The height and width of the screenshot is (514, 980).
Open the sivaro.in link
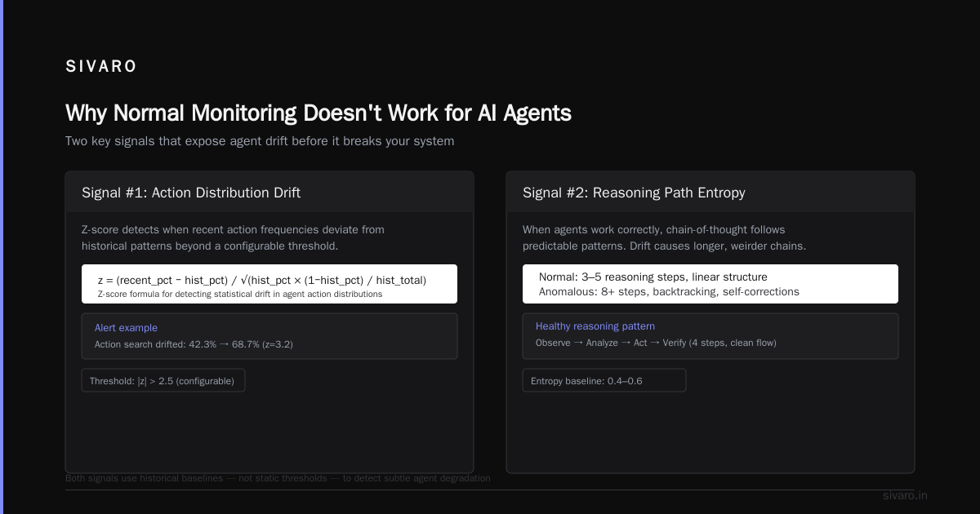point(905,495)
